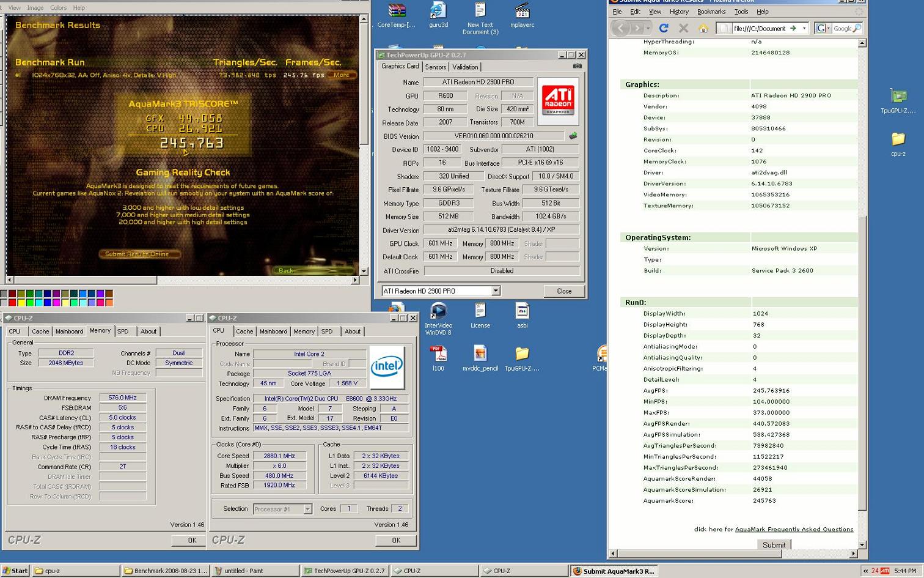
Task: Pick the magenta color in Paint palette
Action: click(56, 302)
